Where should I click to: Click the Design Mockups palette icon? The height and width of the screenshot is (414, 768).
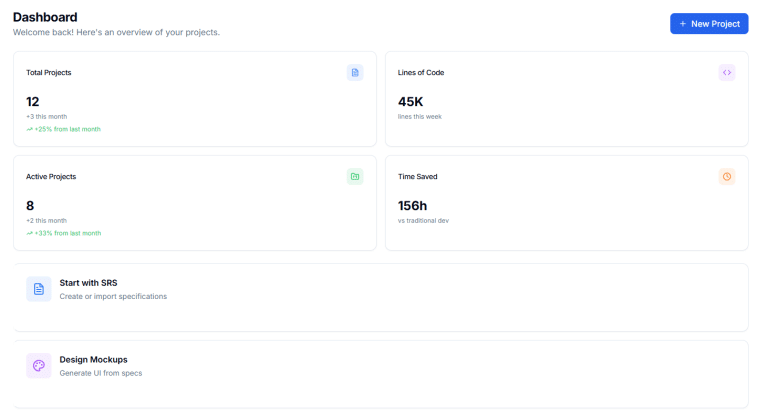pos(39,366)
